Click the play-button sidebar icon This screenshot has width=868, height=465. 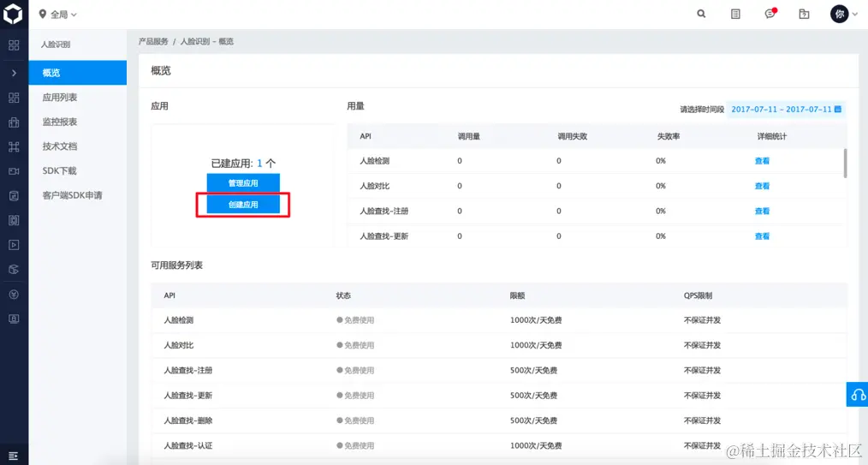point(14,245)
